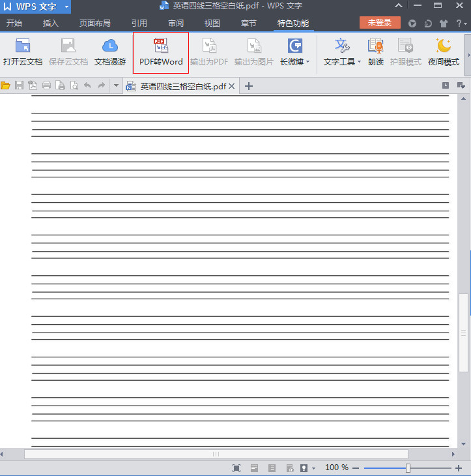Click the print icon
The height and width of the screenshot is (476, 471).
(46, 85)
